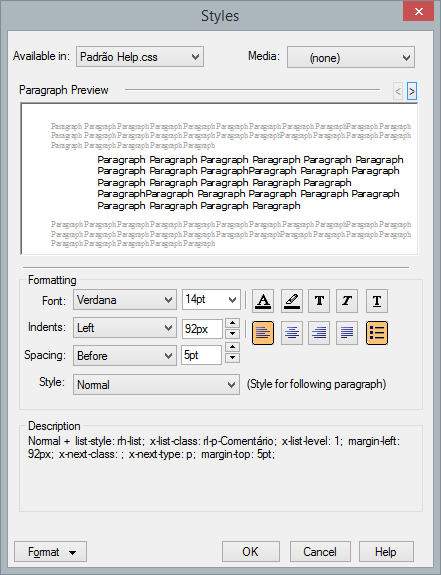
Task: Select align right paragraph button
Action: [319, 333]
